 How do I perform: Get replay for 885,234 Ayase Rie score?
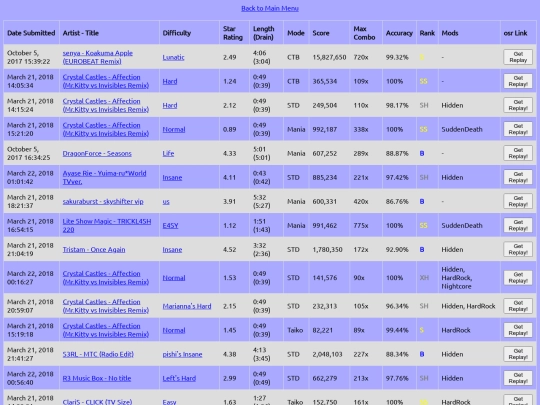(x=518, y=177)
